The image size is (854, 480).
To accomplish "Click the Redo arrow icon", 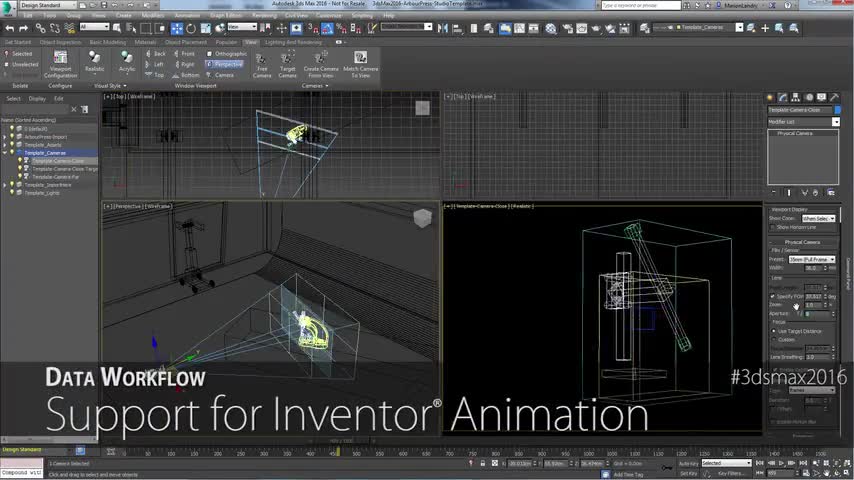I will coord(23,28).
